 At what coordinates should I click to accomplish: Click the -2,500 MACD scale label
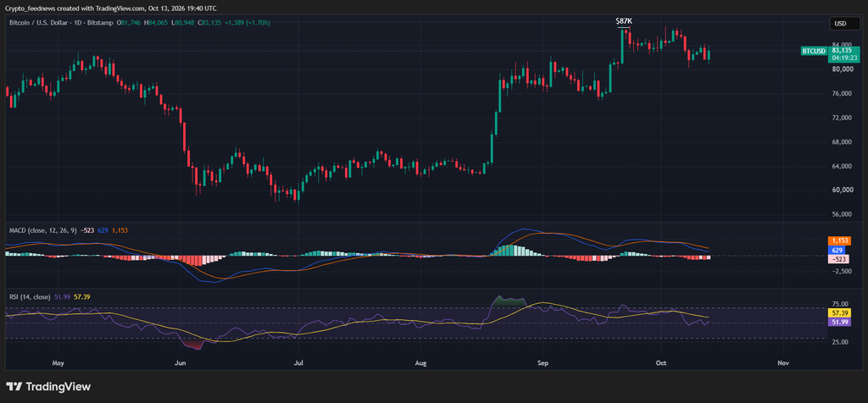840,271
